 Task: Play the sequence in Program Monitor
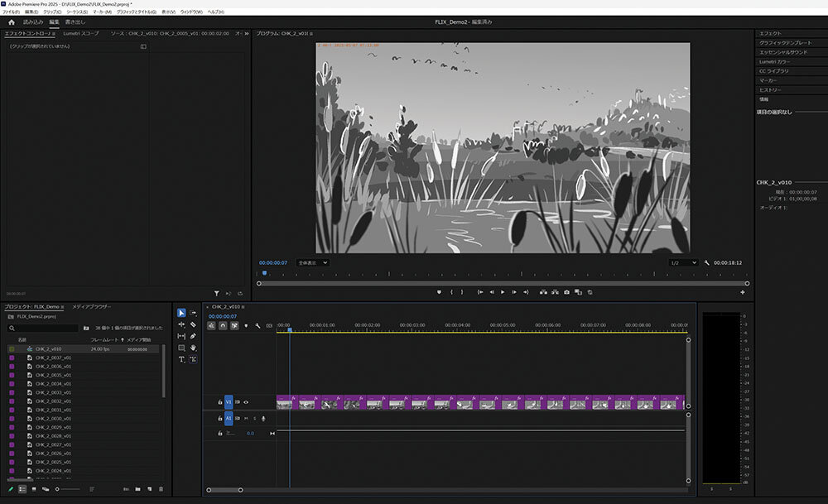pos(503,292)
